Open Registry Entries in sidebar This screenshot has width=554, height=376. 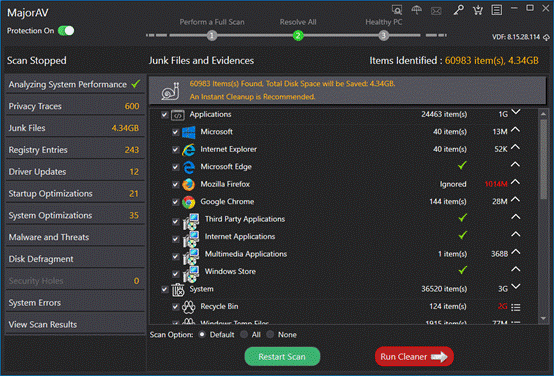click(x=75, y=150)
